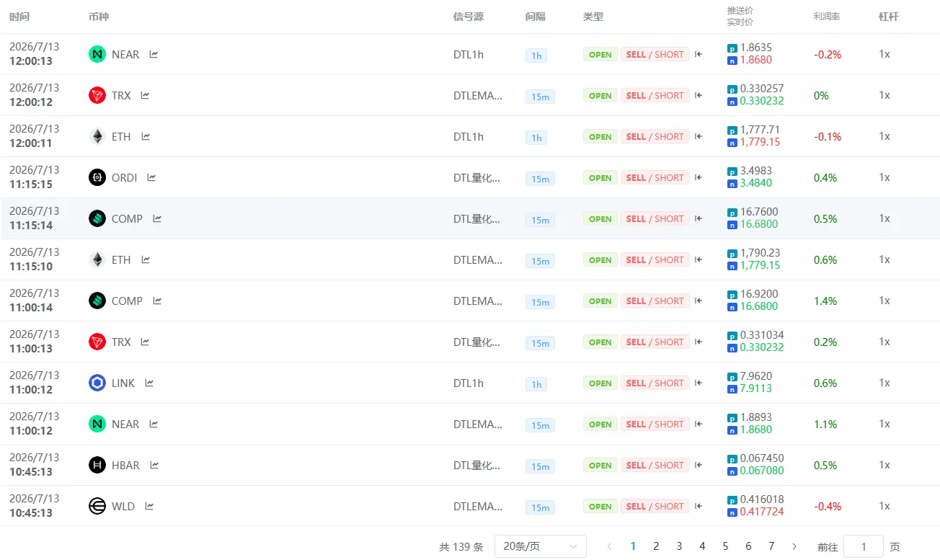This screenshot has width=940, height=560.
Task: Click the TRX coin logo in the 12:00:12 row
Action: [x=97, y=95]
